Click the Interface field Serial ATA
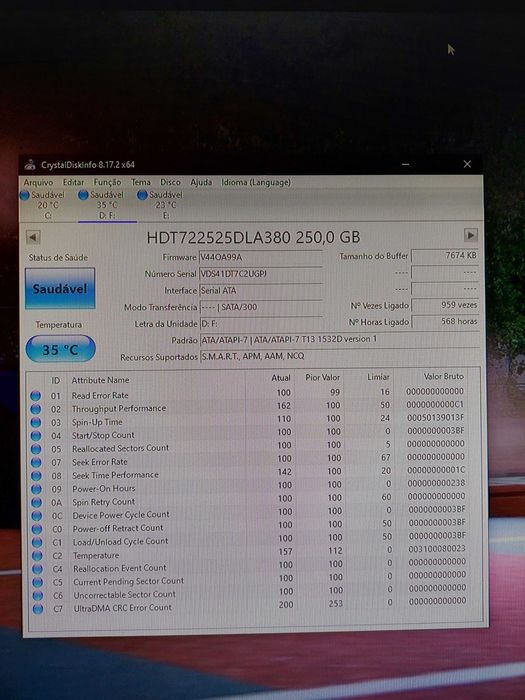The height and width of the screenshot is (700, 525). coord(261,290)
